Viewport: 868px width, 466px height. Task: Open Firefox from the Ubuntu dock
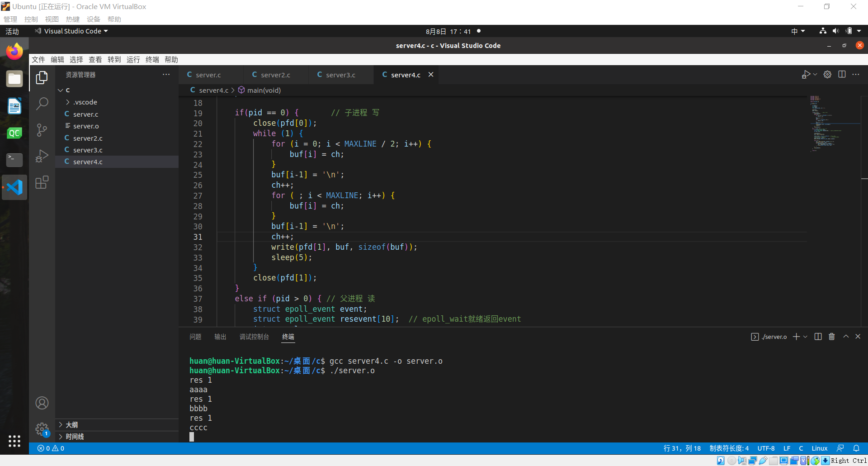pos(14,51)
